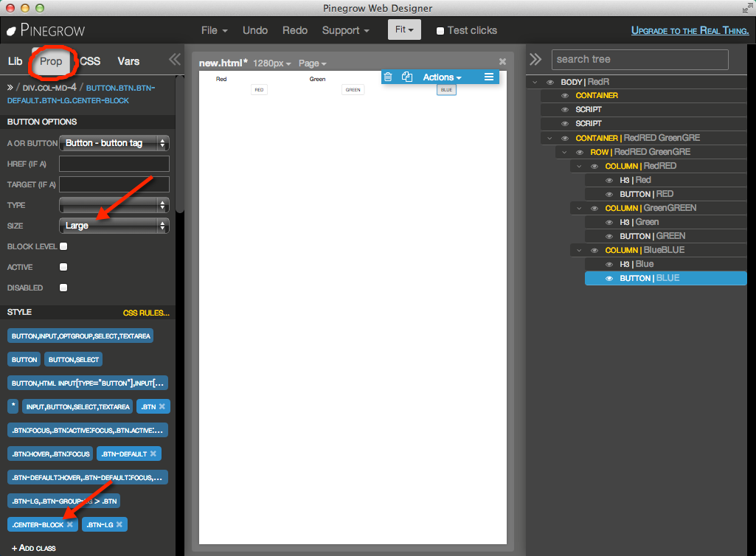Collapse the ROW tree node
This screenshot has height=556, width=756.
tap(564, 153)
